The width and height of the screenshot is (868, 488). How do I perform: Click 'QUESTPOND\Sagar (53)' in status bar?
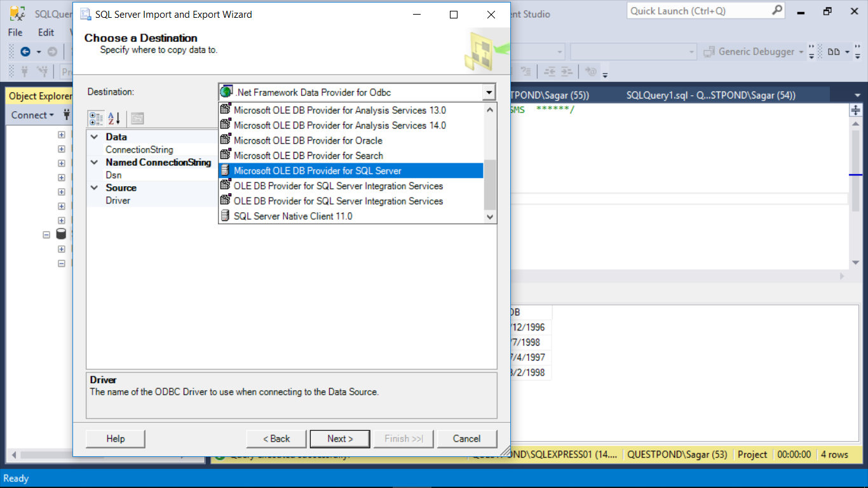[677, 454]
